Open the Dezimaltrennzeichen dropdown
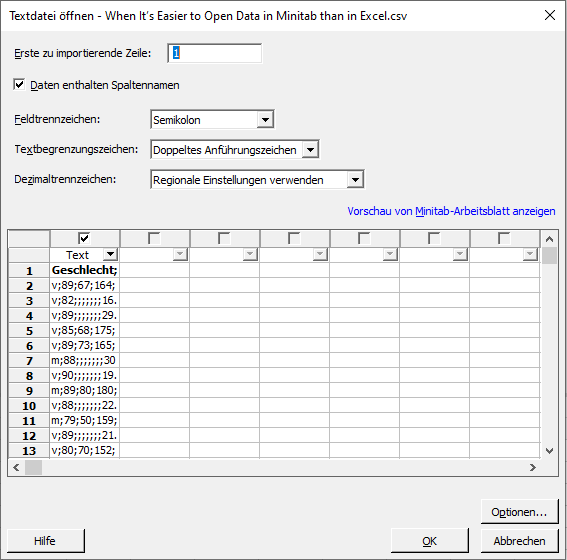Image resolution: width=567 pixels, height=560 pixels. point(257,180)
